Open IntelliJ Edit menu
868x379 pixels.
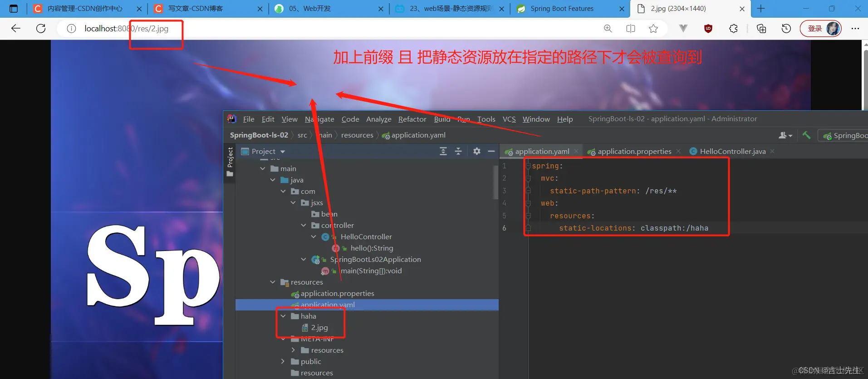pyautogui.click(x=268, y=119)
